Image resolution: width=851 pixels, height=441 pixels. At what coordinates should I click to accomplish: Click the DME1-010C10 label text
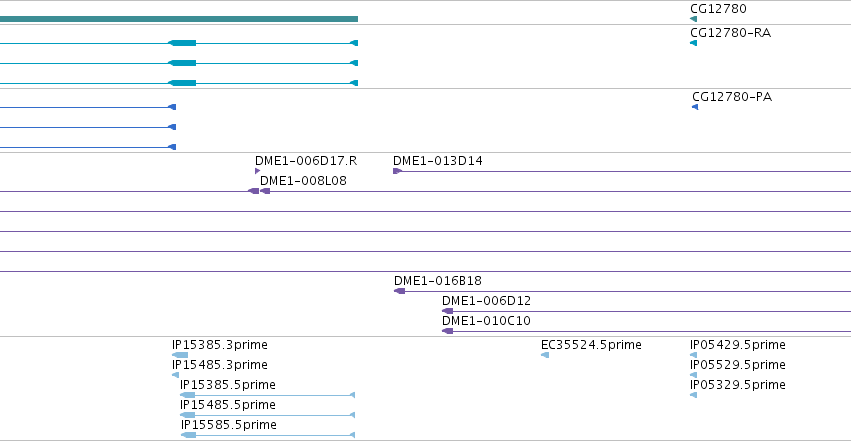point(486,321)
